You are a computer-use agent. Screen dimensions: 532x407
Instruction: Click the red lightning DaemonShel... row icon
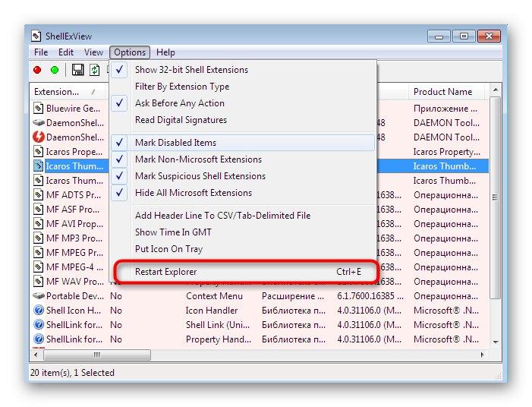pos(39,137)
